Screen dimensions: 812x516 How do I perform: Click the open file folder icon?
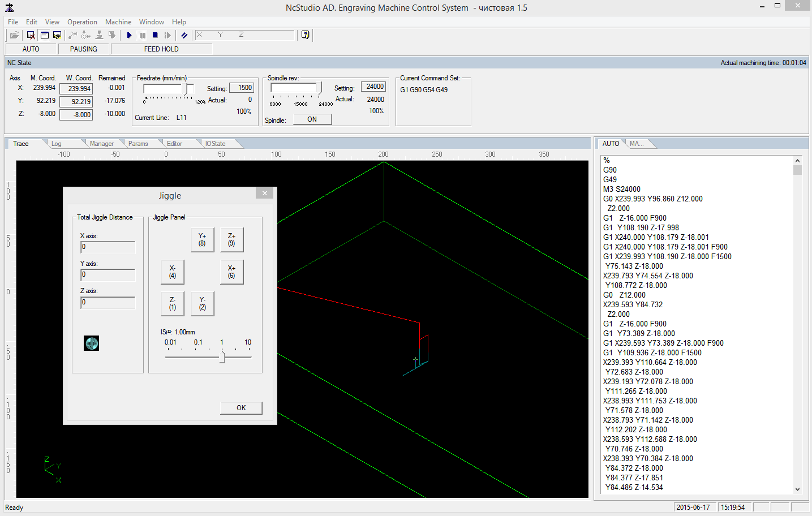click(14, 35)
